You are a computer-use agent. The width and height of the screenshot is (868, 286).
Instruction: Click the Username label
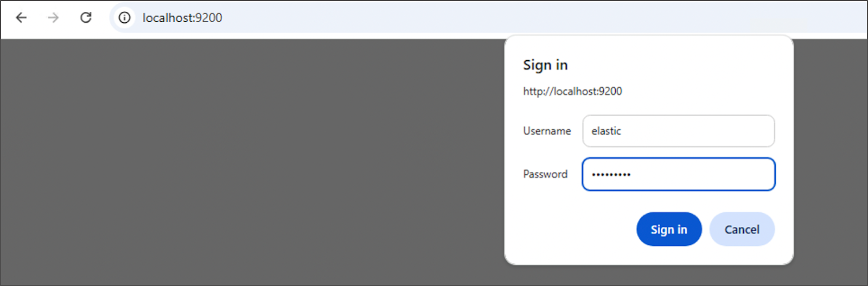[x=547, y=131]
